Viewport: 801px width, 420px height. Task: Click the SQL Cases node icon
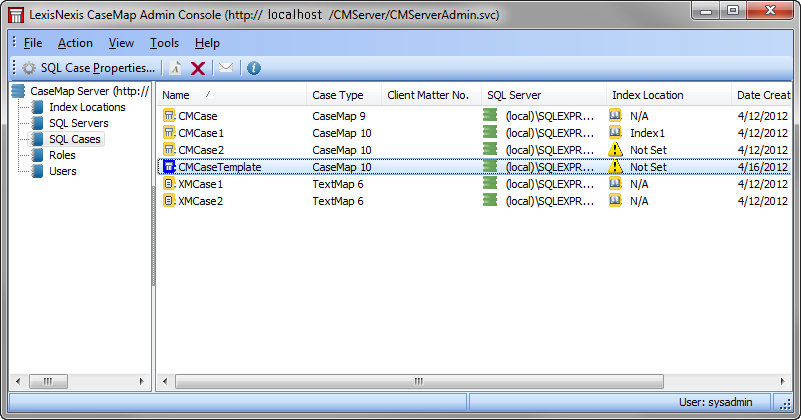tap(37, 139)
